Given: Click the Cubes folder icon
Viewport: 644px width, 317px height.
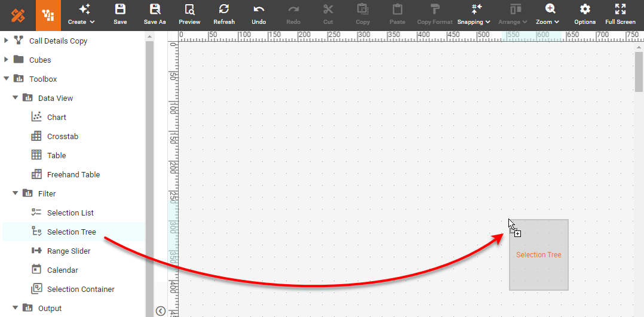Looking at the screenshot, I should [x=18, y=59].
